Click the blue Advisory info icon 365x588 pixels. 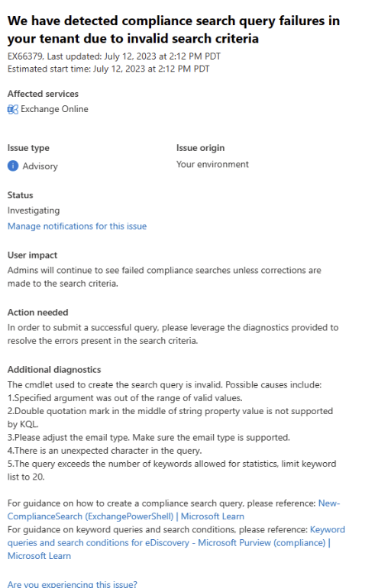coord(13,165)
